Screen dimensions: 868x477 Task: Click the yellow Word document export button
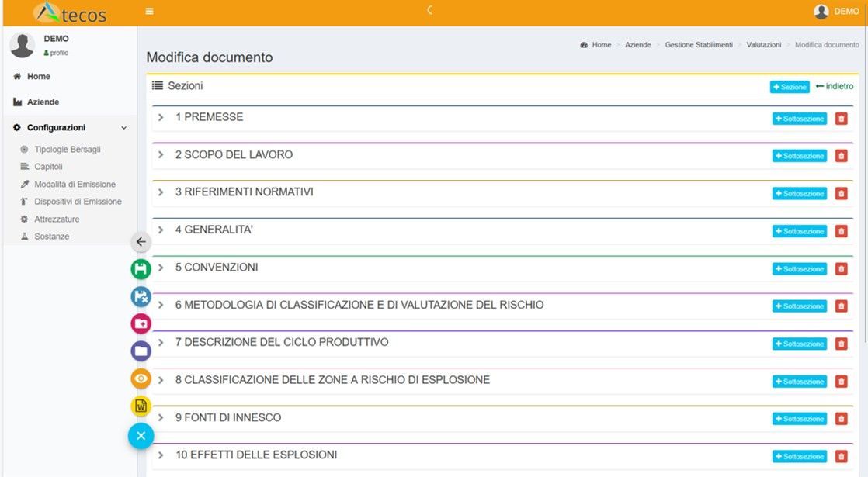click(x=141, y=406)
